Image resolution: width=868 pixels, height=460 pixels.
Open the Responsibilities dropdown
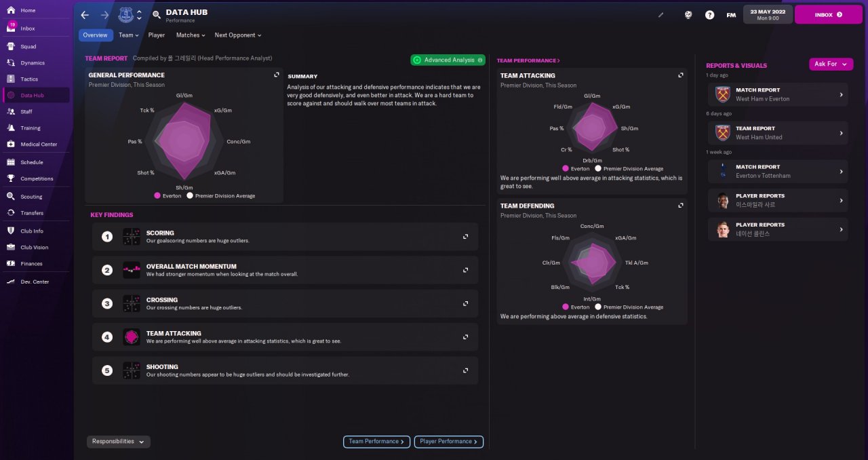coord(119,442)
